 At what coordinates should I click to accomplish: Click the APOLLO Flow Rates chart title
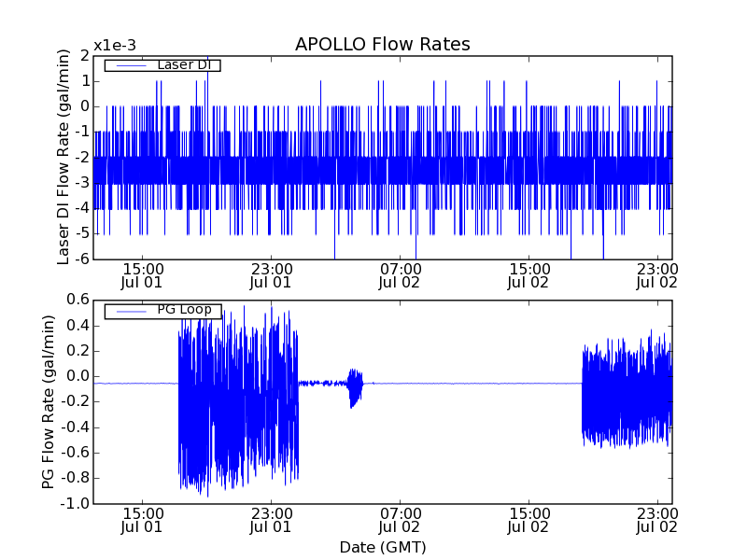point(383,44)
